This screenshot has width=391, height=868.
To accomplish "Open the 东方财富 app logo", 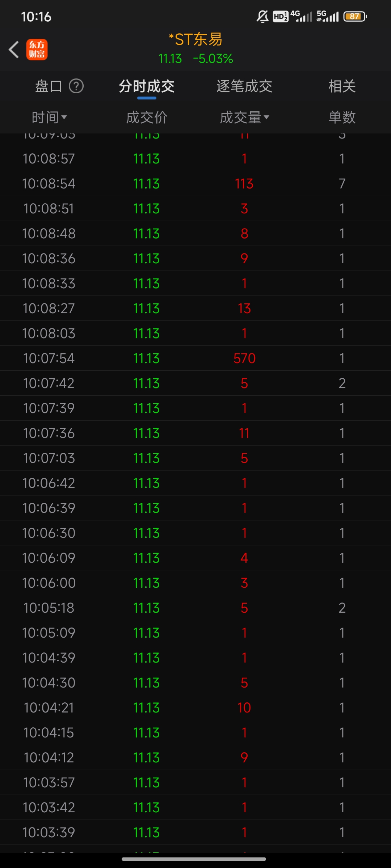I will pos(37,50).
